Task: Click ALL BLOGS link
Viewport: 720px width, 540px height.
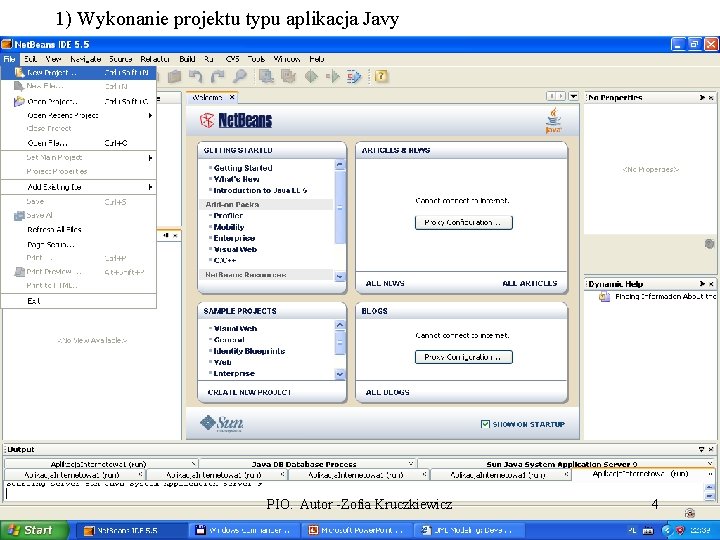Action: 387,392
